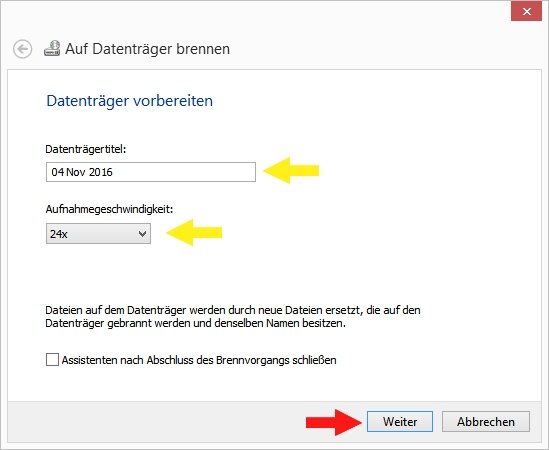Place the cursor after '04 Nov 2016' text
Image resolution: width=549 pixels, height=450 pixels.
113,172
